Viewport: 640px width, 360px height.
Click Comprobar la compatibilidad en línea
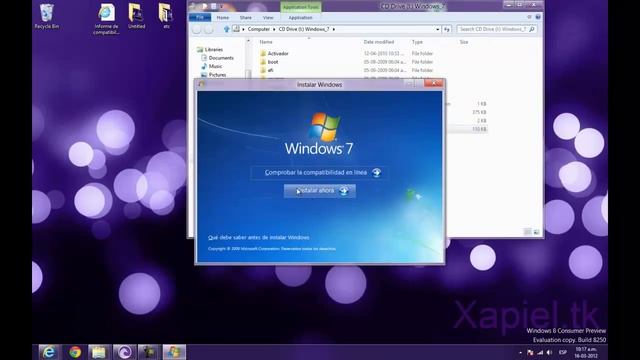[320, 173]
